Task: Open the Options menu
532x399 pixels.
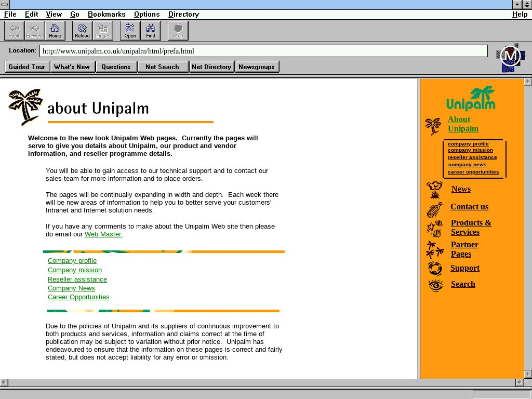Action: click(x=147, y=15)
